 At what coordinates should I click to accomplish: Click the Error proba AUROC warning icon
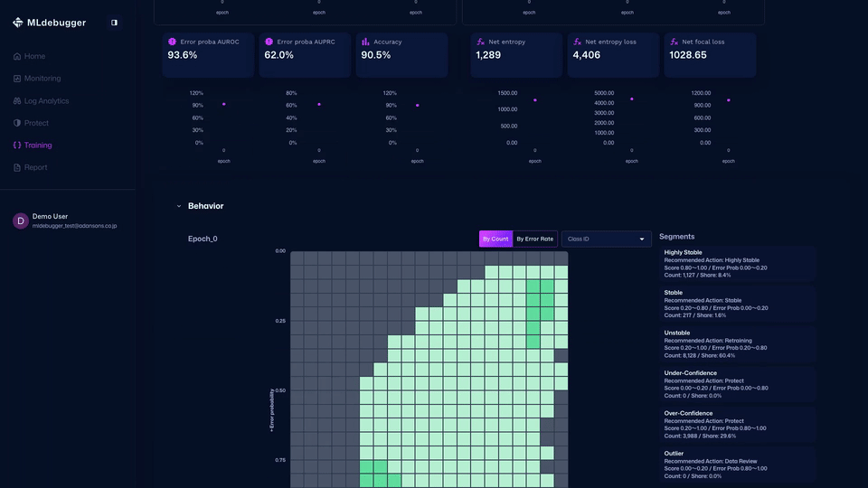pyautogui.click(x=172, y=42)
